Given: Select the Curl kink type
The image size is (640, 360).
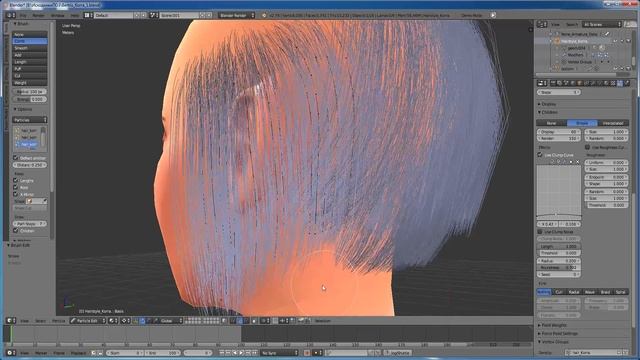Looking at the screenshot, I should point(559,292).
